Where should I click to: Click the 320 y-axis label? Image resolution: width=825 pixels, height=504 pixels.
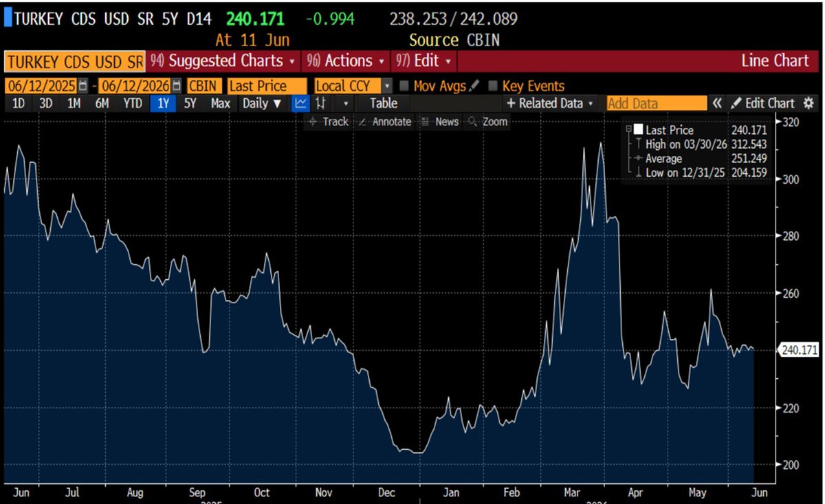792,122
